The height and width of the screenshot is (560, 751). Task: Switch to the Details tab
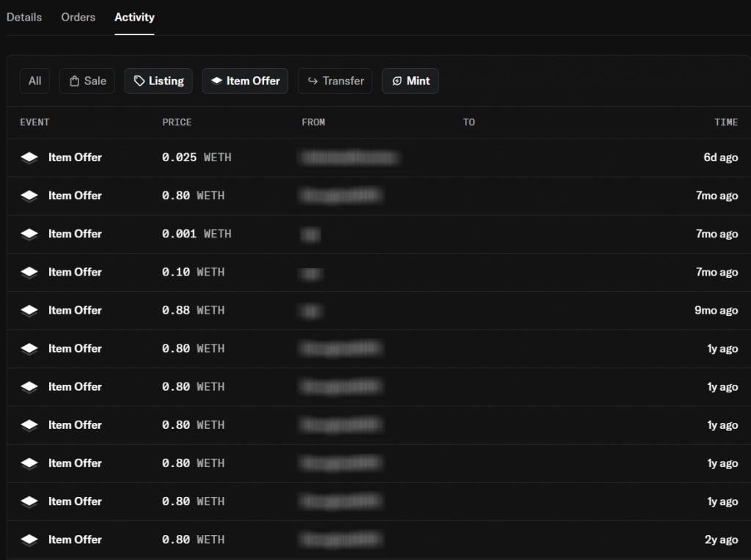(24, 17)
